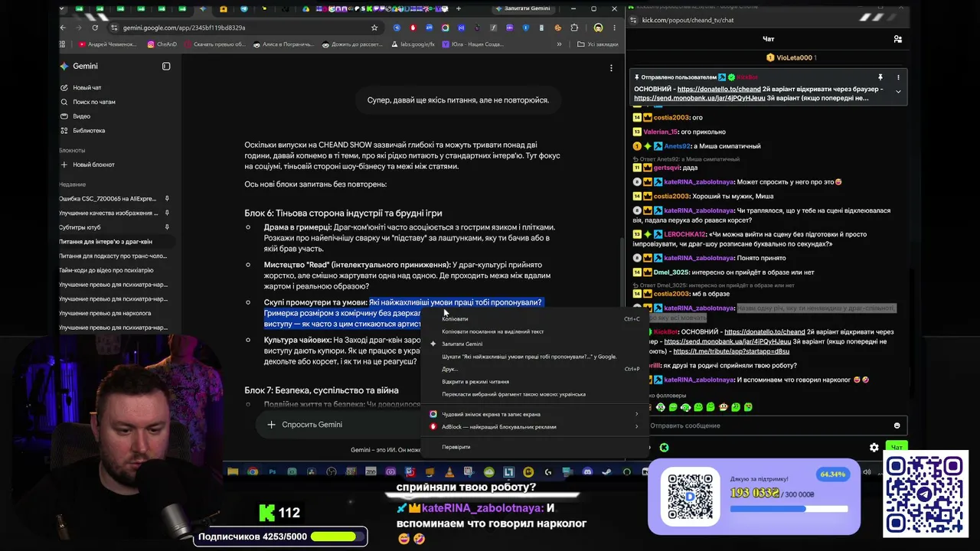This screenshot has width=980, height=551.
Task: Open chat 'Тайм-коды до видео про психіатрію'
Action: 106,270
